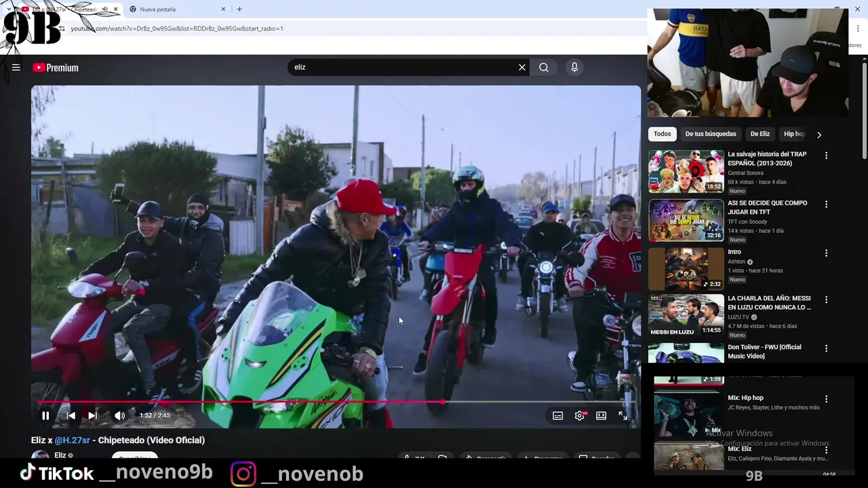Open the 'Intro' video title by Ashton
The image size is (868, 488).
point(734,252)
